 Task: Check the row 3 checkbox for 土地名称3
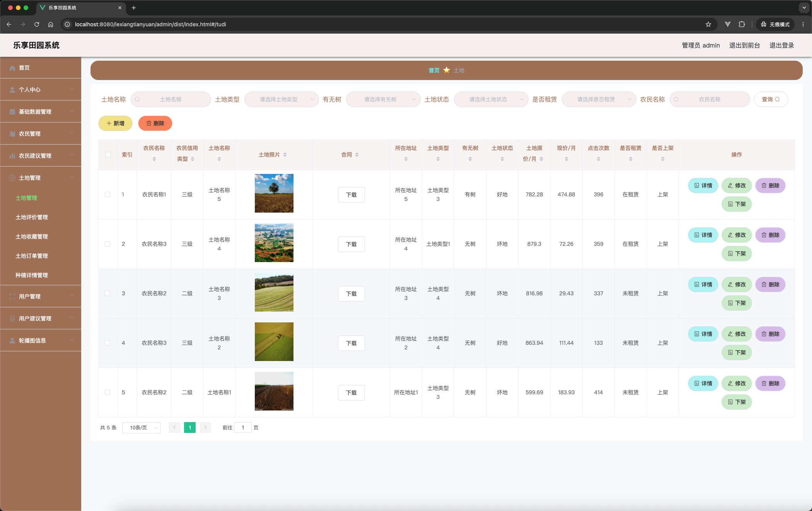pos(107,293)
